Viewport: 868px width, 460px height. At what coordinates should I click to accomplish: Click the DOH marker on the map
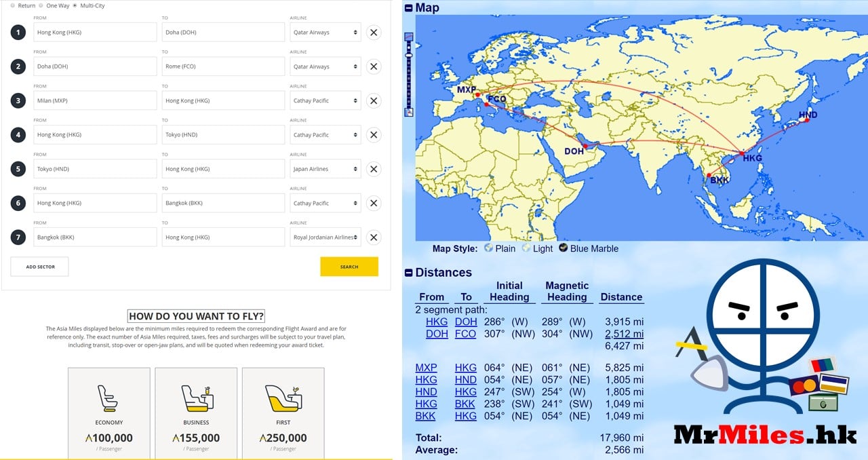[x=585, y=146]
